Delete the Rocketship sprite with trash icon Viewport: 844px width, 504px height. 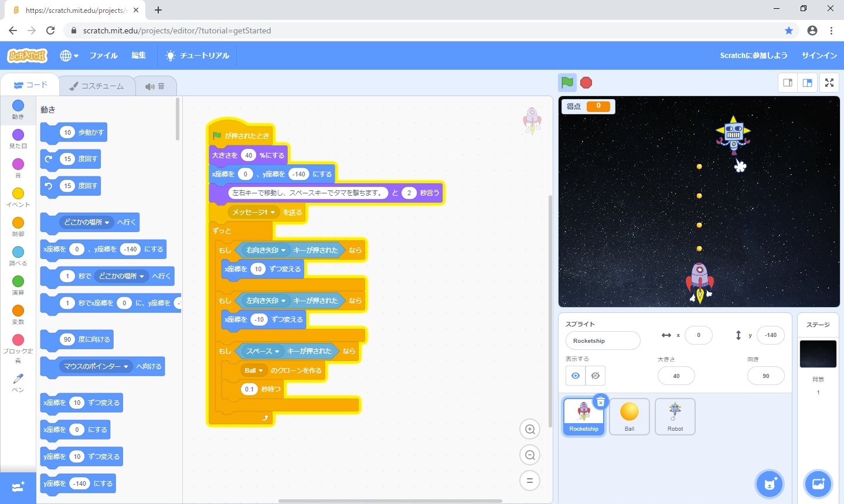point(601,402)
